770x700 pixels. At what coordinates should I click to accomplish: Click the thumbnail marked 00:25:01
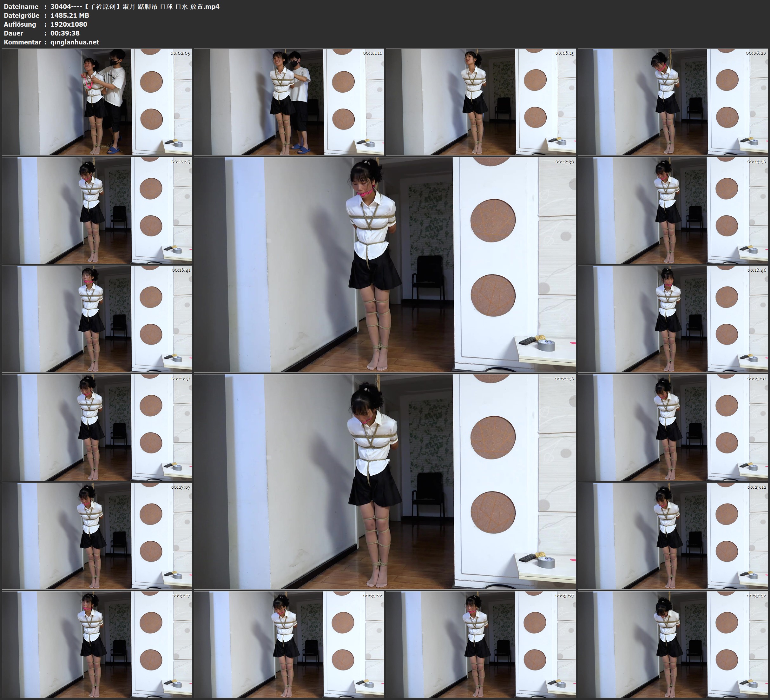point(673,427)
